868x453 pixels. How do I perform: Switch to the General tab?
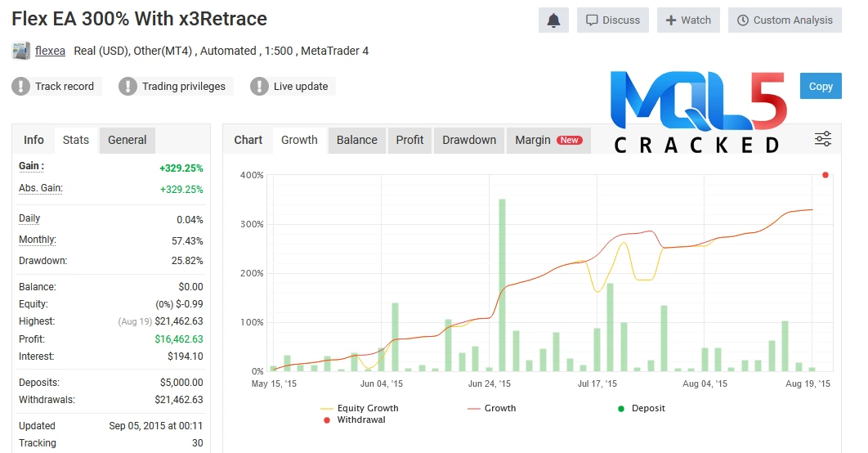[x=128, y=140]
